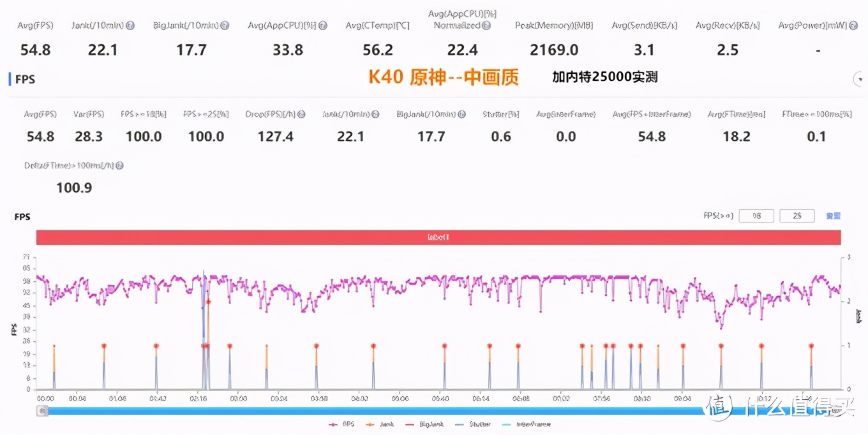Click the Var(FPS) value 28.3
The image size is (868, 435).
tap(88, 136)
